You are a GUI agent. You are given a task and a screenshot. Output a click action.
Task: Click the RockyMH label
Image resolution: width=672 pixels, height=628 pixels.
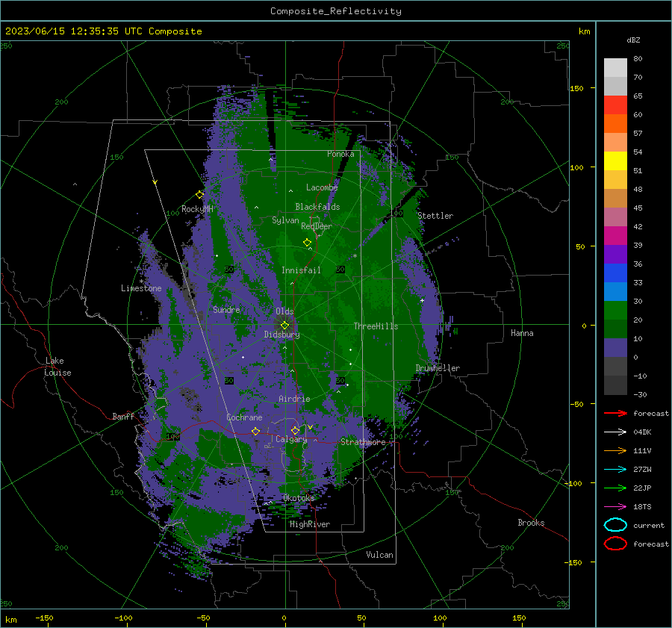tap(197, 209)
